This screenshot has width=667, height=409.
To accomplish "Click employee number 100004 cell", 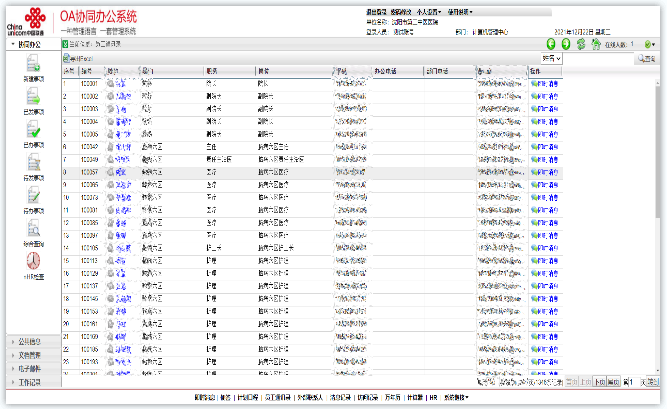I will tap(89, 122).
